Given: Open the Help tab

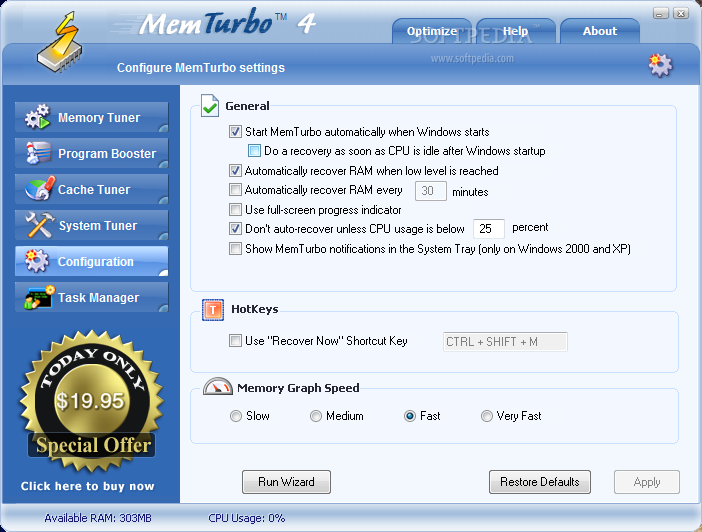Looking at the screenshot, I should (515, 31).
